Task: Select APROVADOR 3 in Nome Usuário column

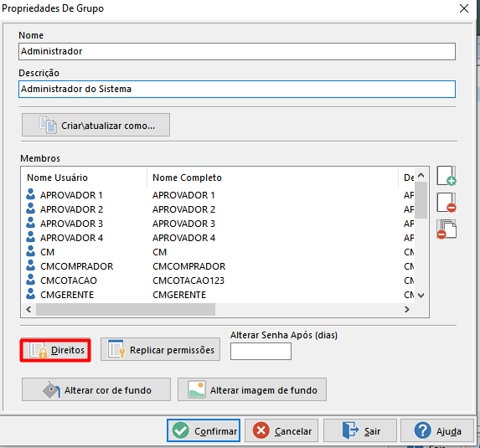Action: click(72, 224)
